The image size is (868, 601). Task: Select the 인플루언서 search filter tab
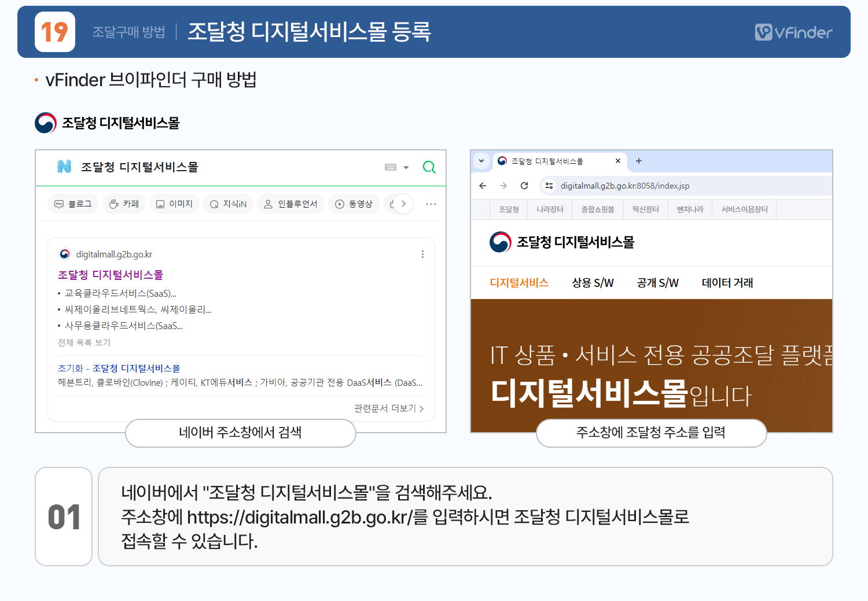click(x=290, y=204)
